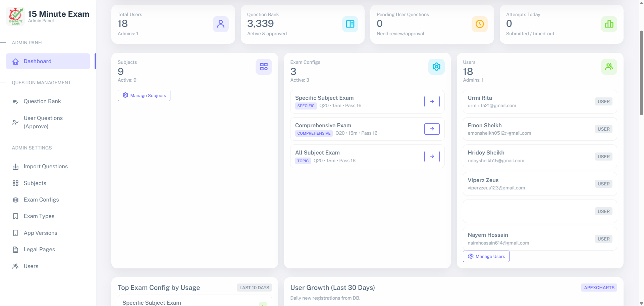Click the APEXCHARTS badge
Screen dimensions: 644x306
(599, 288)
